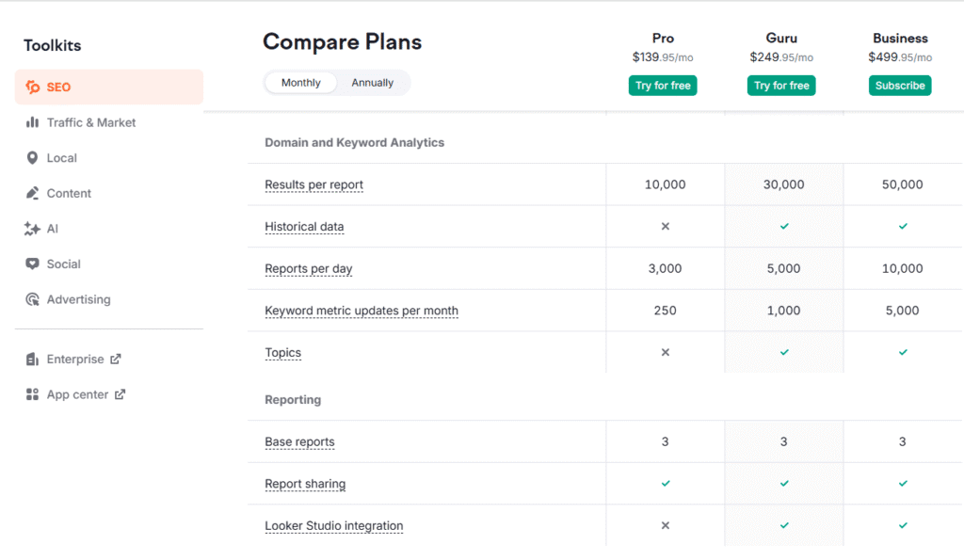Click the Report sharing feature label
Image resolution: width=964 pixels, height=560 pixels.
coord(305,484)
